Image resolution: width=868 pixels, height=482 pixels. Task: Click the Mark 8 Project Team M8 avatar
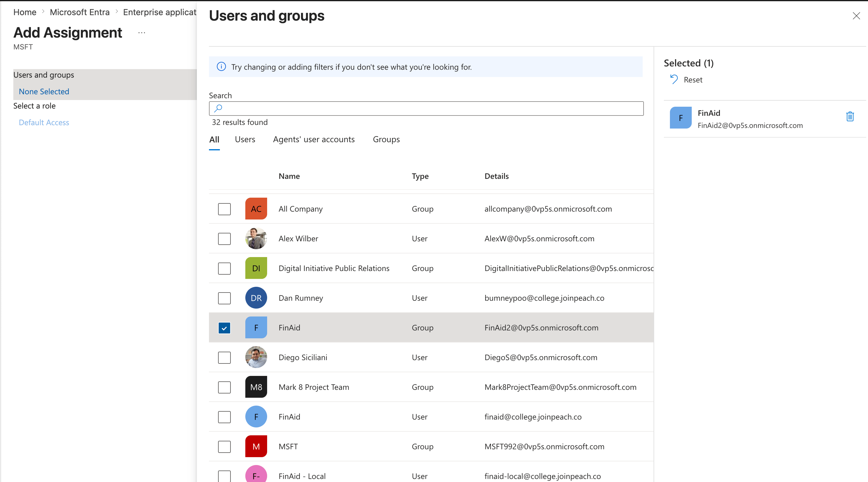click(256, 387)
